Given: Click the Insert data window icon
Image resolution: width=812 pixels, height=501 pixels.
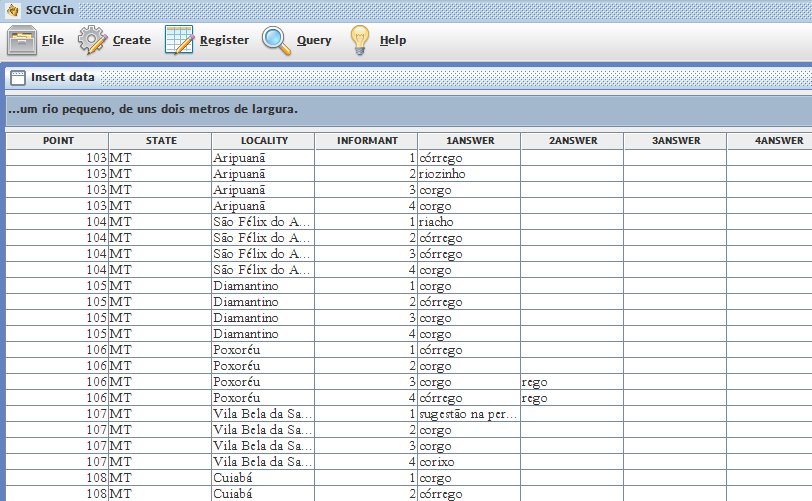Looking at the screenshot, I should tap(18, 77).
